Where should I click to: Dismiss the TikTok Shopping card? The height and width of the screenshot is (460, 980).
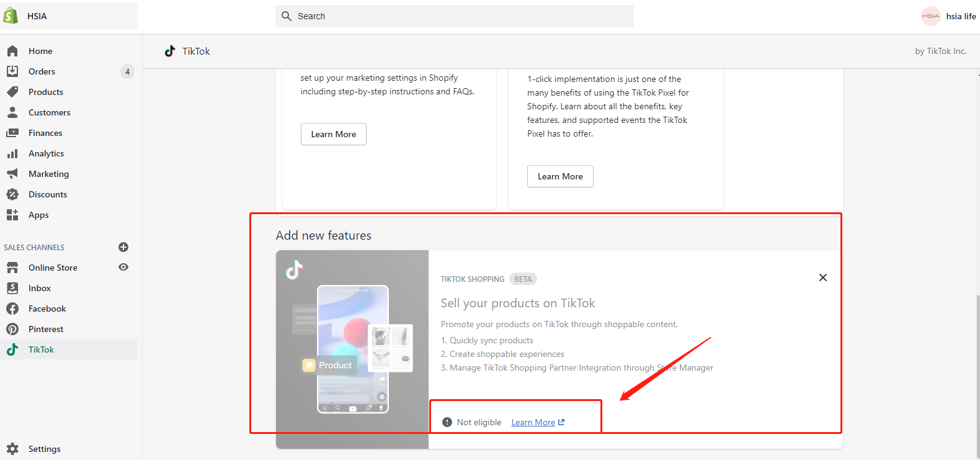click(x=822, y=277)
